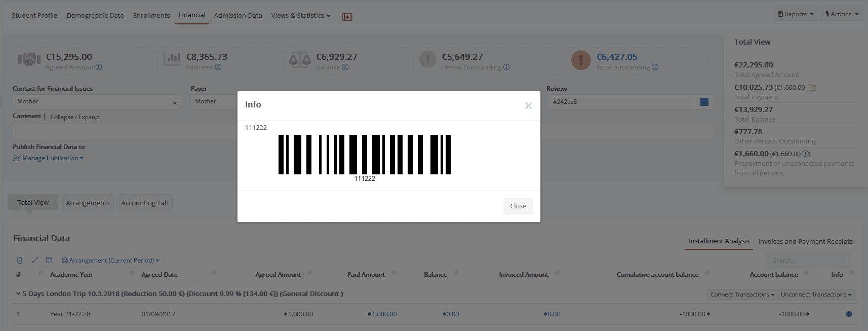Select the Financial tab

click(x=192, y=15)
